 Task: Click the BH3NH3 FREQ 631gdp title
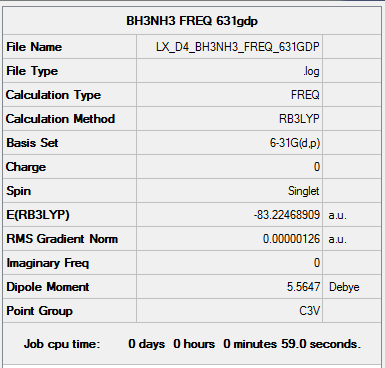coord(192,21)
